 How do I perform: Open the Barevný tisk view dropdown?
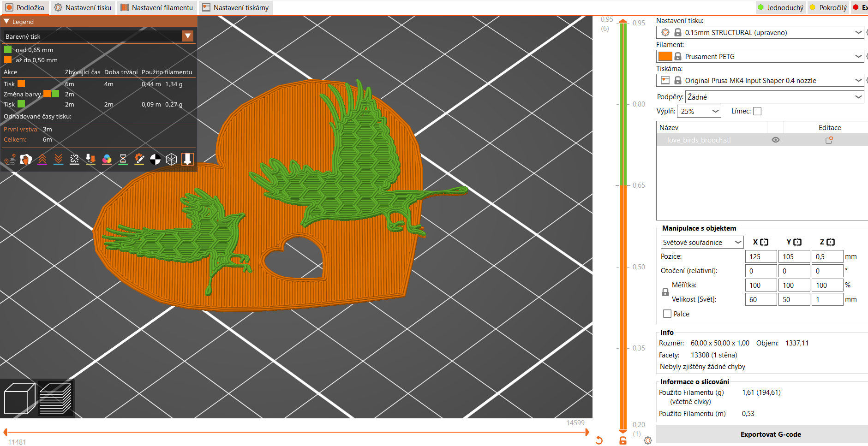pos(188,36)
